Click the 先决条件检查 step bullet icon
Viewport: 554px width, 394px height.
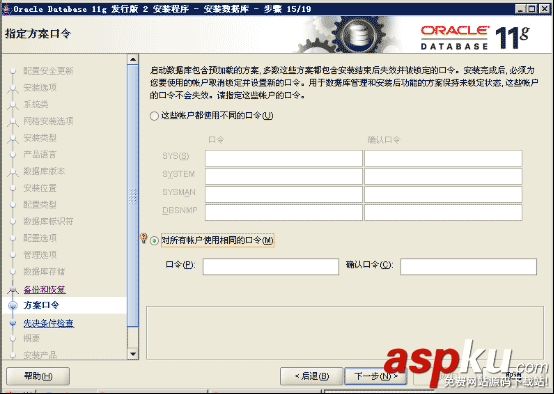coord(13,323)
